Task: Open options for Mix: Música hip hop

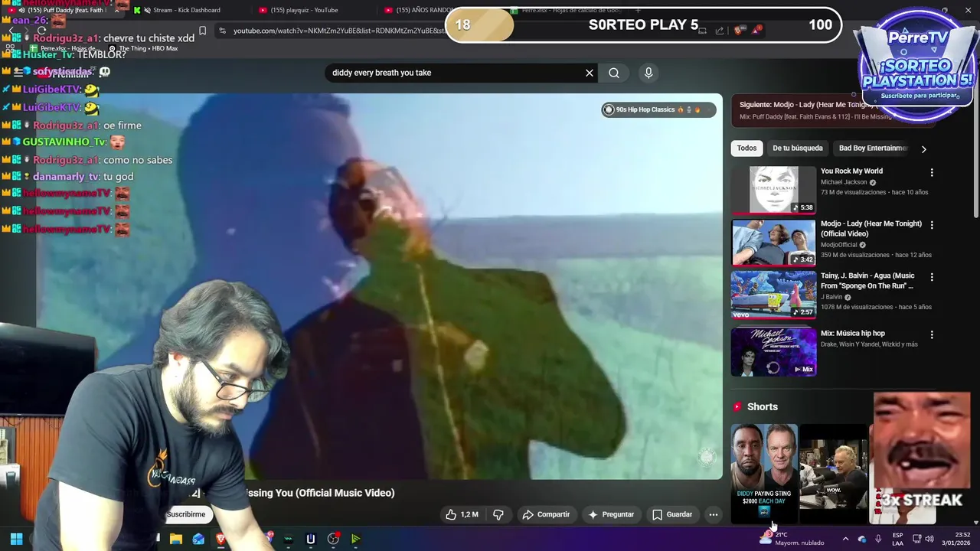Action: [932, 334]
